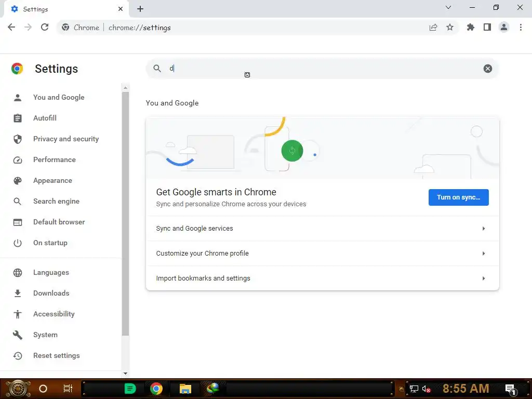
Task: Open a new tab with plus button
Action: [140, 9]
